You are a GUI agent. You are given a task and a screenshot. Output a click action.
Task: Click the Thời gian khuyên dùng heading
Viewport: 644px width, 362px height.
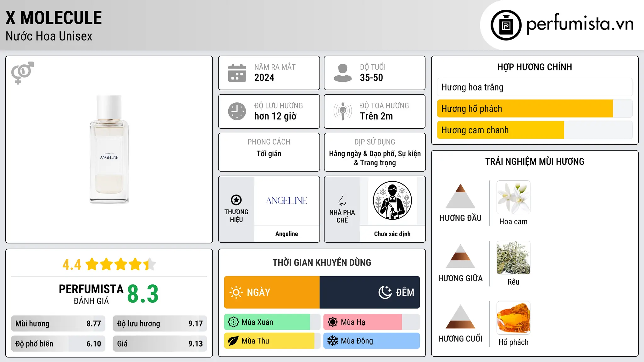click(x=322, y=262)
